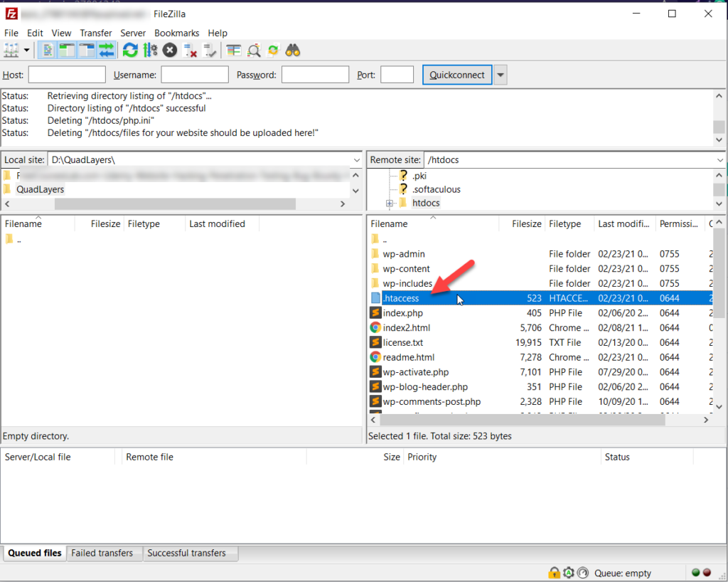Expand the htdocs folder in remote tree
Image resolution: width=728 pixels, height=582 pixels.
[x=389, y=203]
